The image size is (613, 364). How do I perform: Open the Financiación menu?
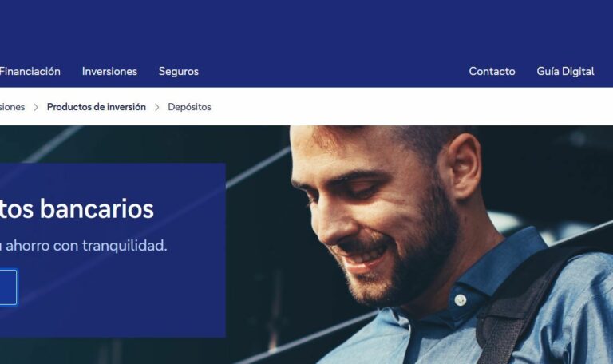click(x=30, y=72)
